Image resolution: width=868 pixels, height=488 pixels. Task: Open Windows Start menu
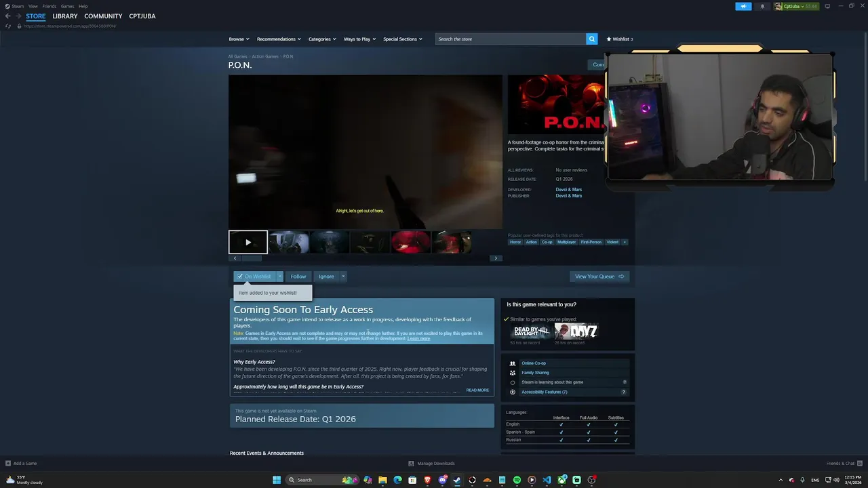point(277,480)
